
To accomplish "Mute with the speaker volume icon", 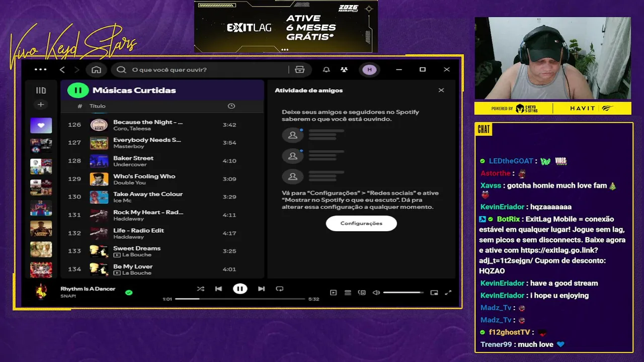I will pos(376,293).
